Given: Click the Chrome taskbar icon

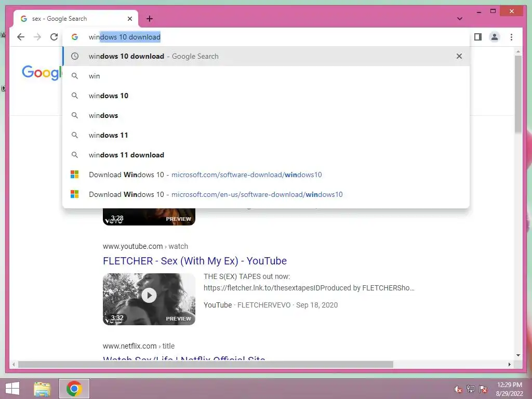Looking at the screenshot, I should tap(74, 389).
